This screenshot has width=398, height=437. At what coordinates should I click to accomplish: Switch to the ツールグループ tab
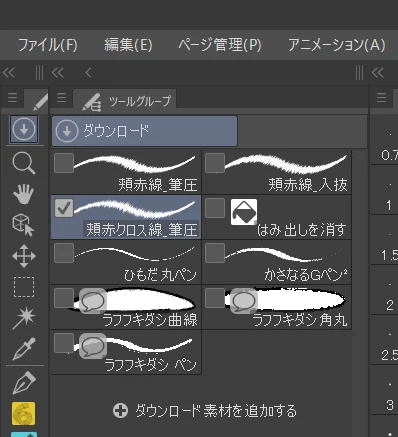[x=125, y=101]
